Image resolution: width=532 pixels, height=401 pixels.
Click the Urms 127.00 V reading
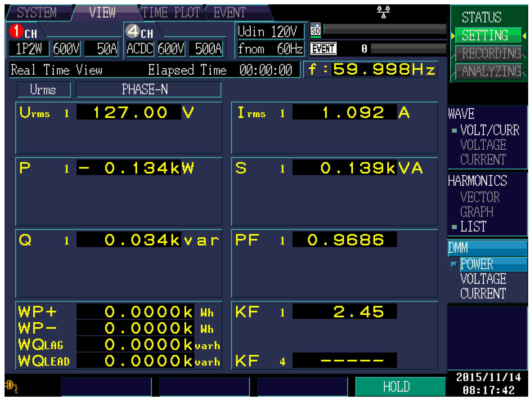pyautogui.click(x=129, y=112)
